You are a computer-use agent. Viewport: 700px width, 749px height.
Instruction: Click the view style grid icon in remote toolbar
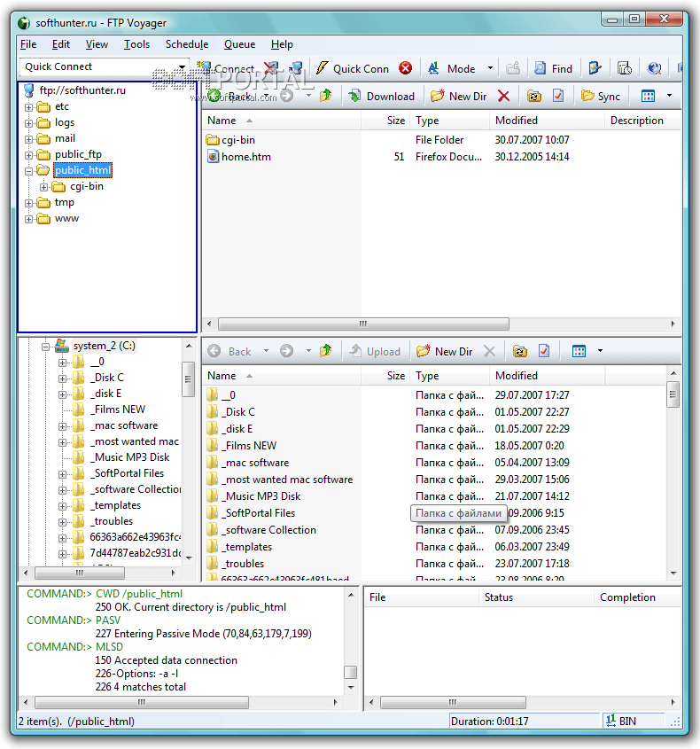648,96
